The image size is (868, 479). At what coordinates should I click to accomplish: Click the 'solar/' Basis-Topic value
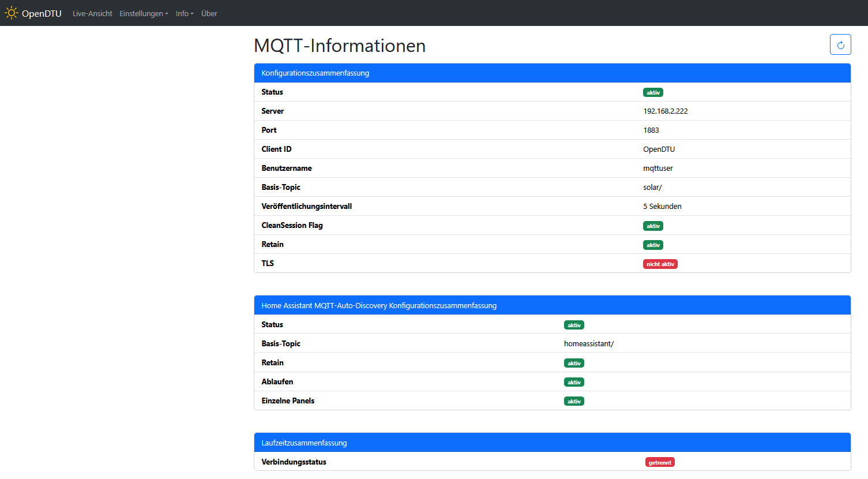click(652, 187)
